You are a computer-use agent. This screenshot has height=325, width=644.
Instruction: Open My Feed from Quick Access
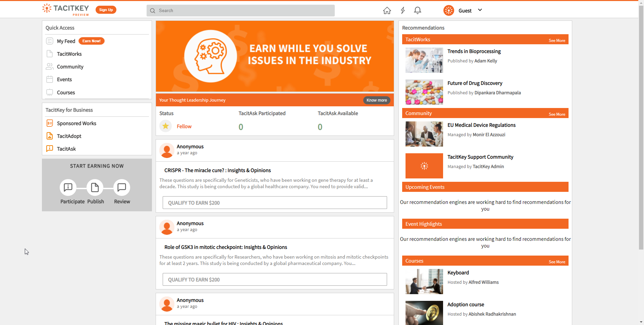pos(66,41)
